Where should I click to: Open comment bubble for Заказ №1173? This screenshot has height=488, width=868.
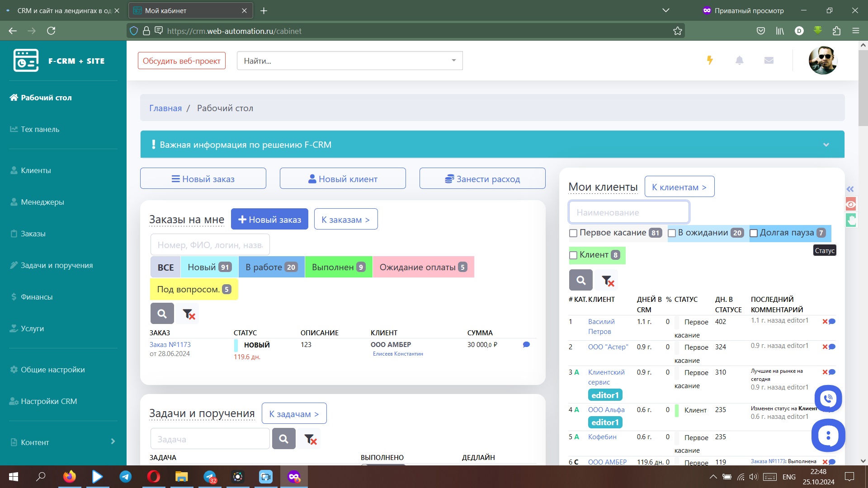[526, 345]
